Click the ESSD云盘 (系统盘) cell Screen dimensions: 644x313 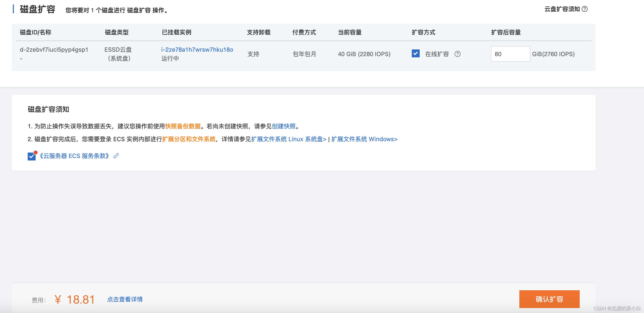coord(118,54)
